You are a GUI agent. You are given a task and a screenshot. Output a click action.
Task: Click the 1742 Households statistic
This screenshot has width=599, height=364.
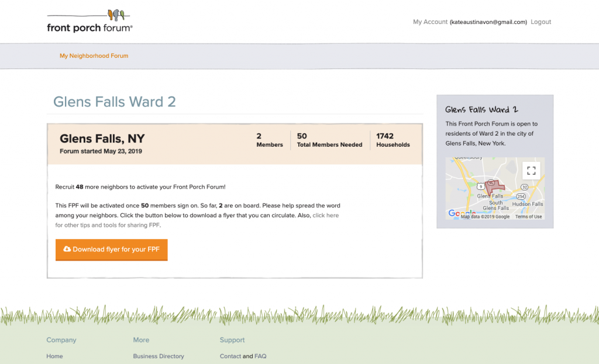coord(393,140)
